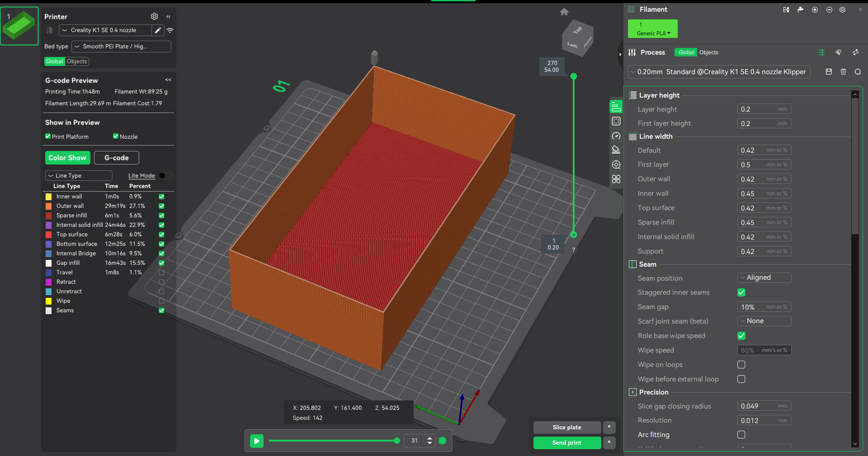Hide Outer wall lines in the preview
Screen dimensions: 868x456
(161, 206)
